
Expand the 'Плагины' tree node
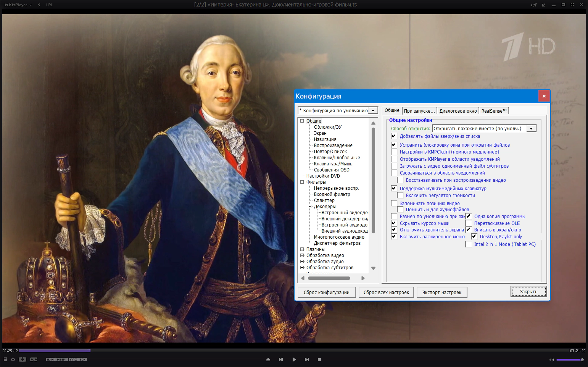click(302, 249)
